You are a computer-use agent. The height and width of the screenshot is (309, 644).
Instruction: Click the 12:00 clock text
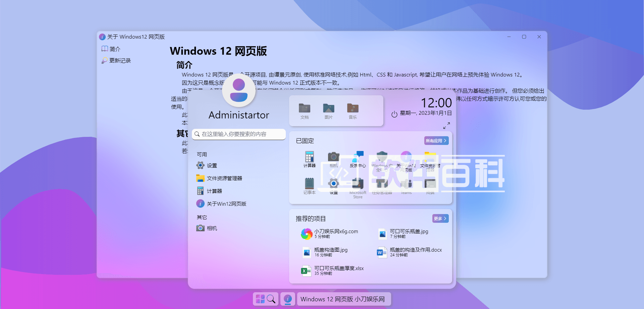point(436,103)
